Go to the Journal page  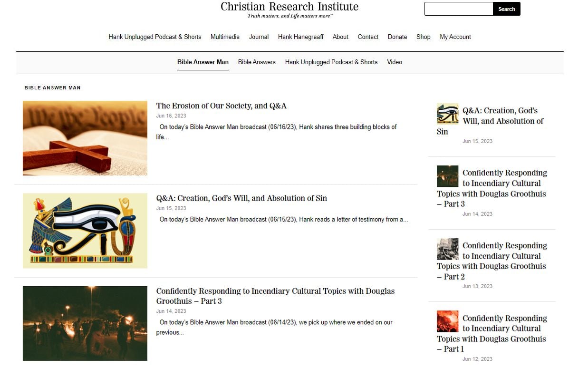coord(259,37)
